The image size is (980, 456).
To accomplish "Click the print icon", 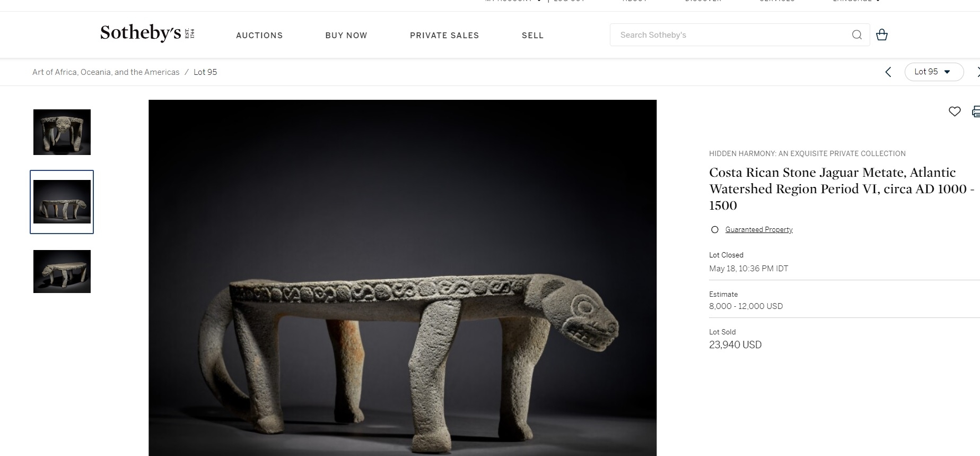I will (976, 111).
